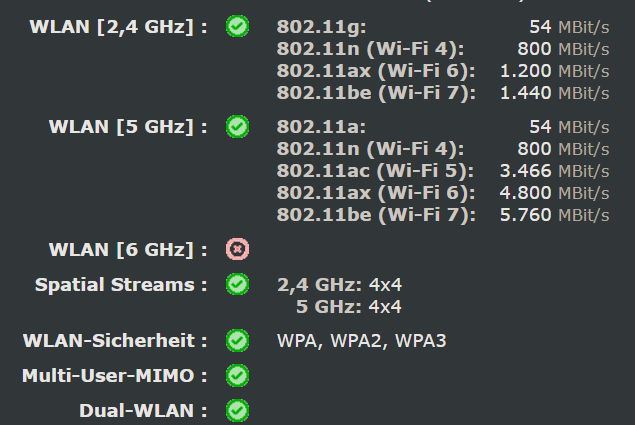Click the 802.11g entry under 2,4 GHz
Screen dimensions: 635x425
click(x=322, y=28)
